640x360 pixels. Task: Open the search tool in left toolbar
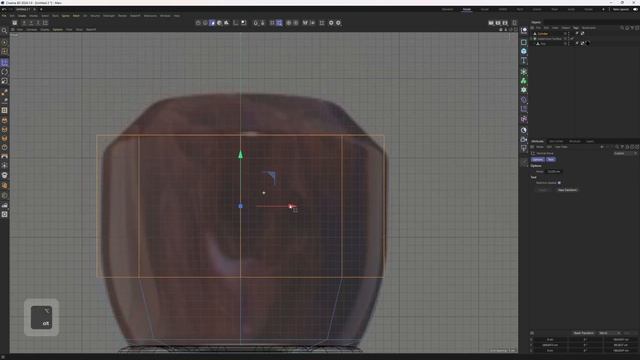pyautogui.click(x=4, y=31)
